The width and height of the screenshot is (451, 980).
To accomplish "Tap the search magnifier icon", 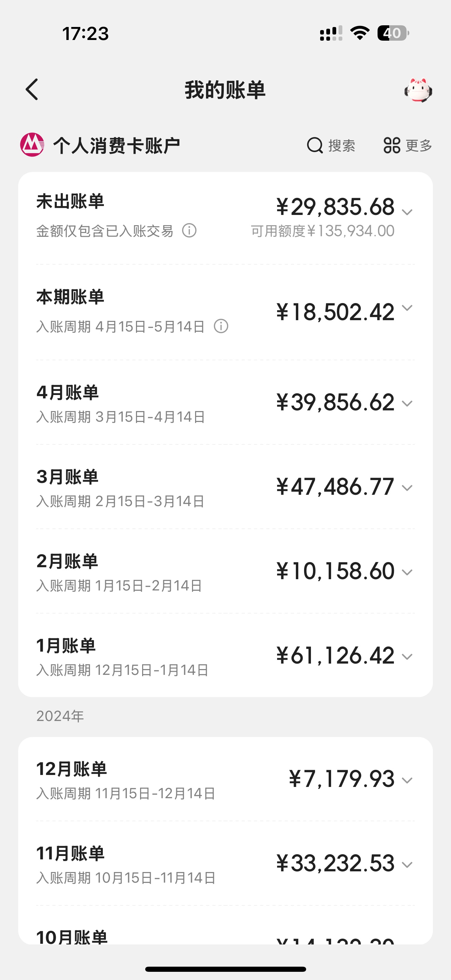I will pos(315,145).
